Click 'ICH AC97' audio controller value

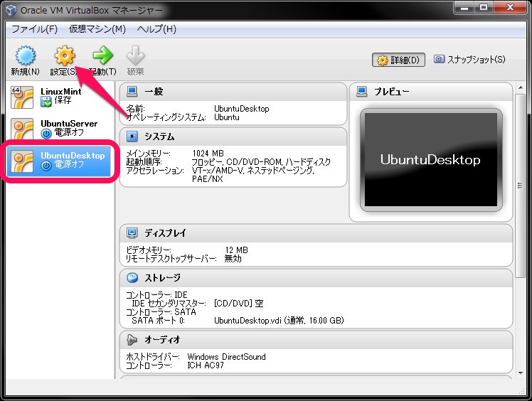206,365
